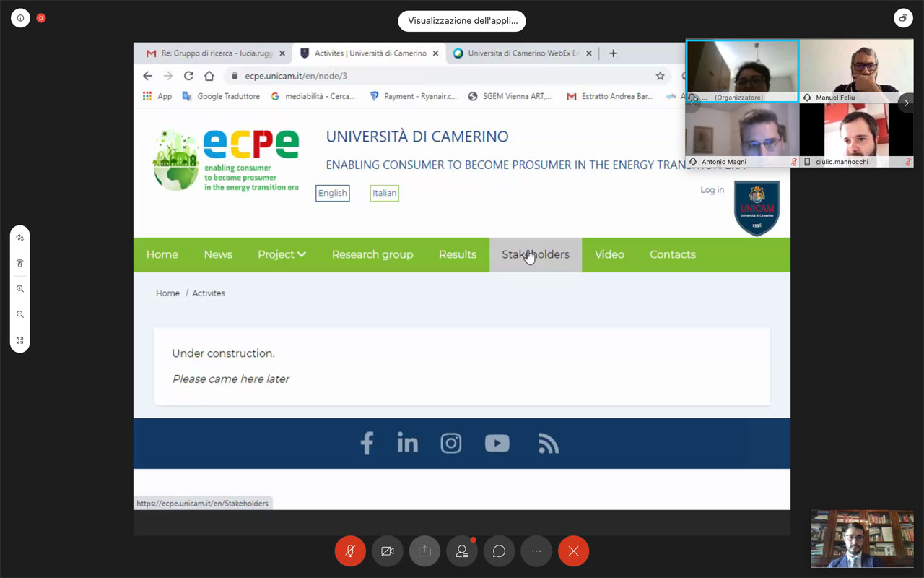
Task: End meeting with red X button
Action: (x=573, y=551)
